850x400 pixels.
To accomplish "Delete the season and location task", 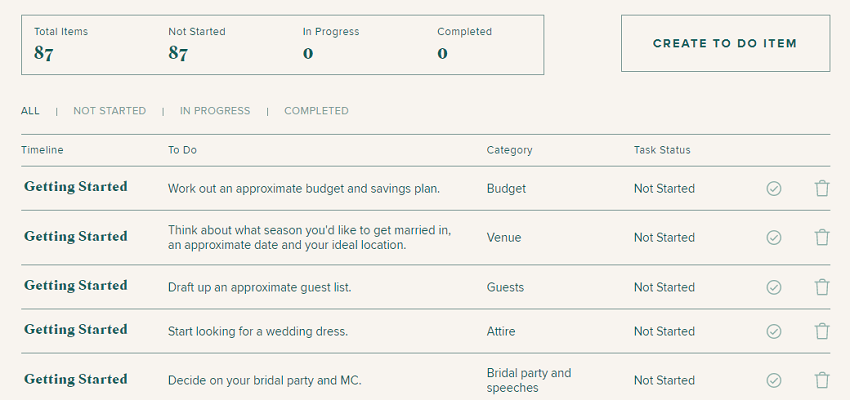I will click(822, 237).
